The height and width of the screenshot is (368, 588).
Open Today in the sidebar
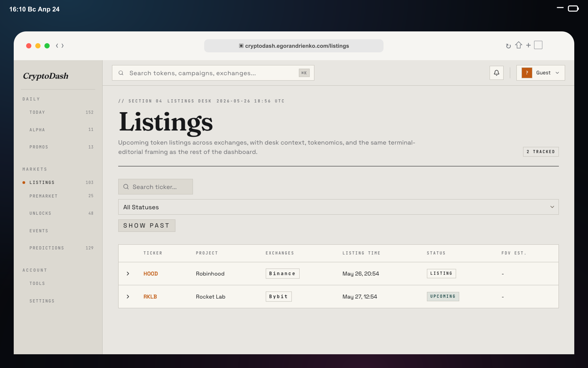[x=58, y=112]
